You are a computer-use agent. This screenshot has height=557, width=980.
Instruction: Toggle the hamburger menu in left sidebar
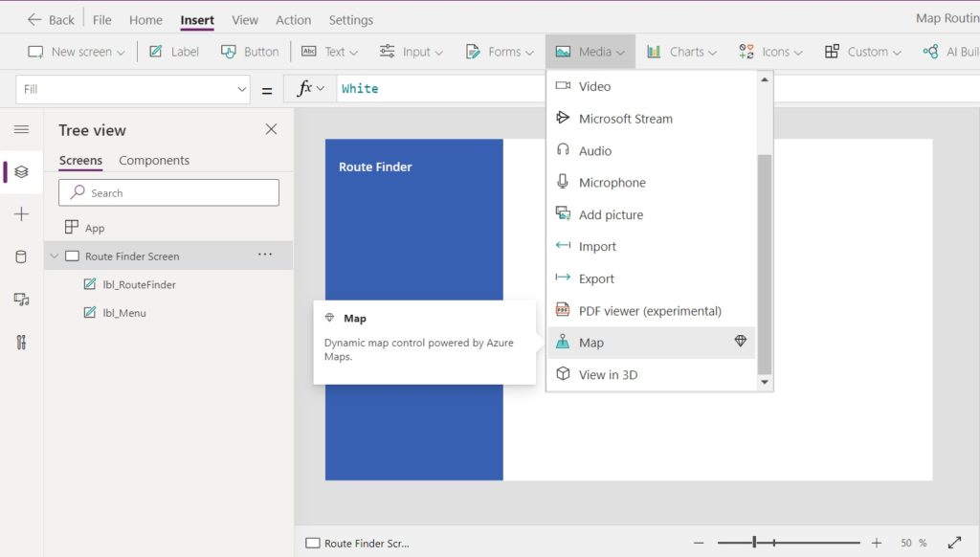[x=21, y=129]
